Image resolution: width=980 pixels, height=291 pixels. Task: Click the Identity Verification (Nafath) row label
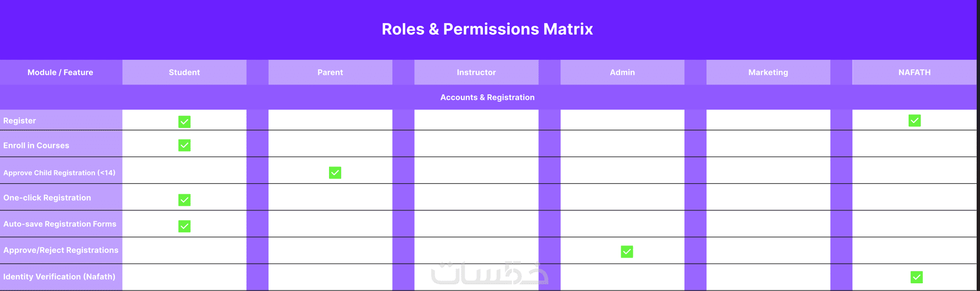coord(59,277)
